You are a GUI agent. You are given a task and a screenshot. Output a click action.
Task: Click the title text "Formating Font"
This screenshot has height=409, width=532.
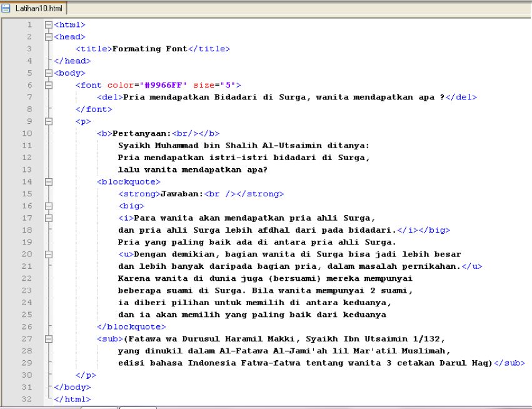tap(149, 49)
